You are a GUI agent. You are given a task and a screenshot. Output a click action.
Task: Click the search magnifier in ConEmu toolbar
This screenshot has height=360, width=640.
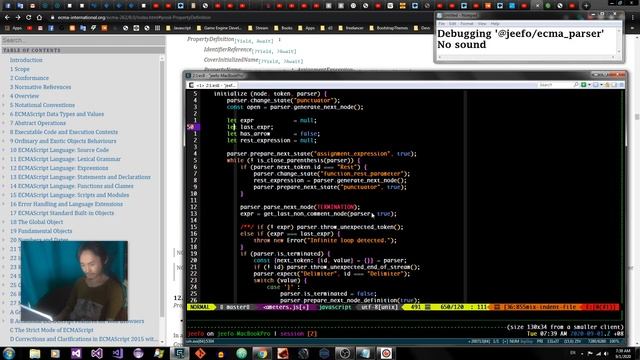coord(576,85)
